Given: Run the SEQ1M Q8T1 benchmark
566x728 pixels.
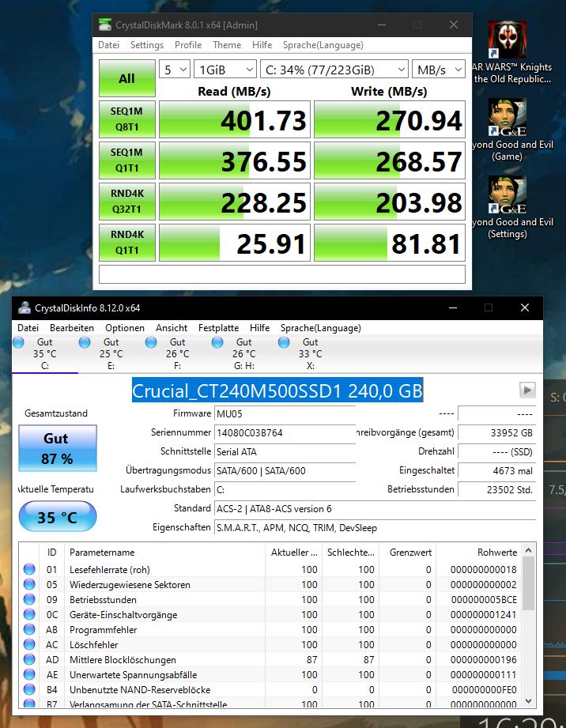Looking at the screenshot, I should (x=126, y=119).
